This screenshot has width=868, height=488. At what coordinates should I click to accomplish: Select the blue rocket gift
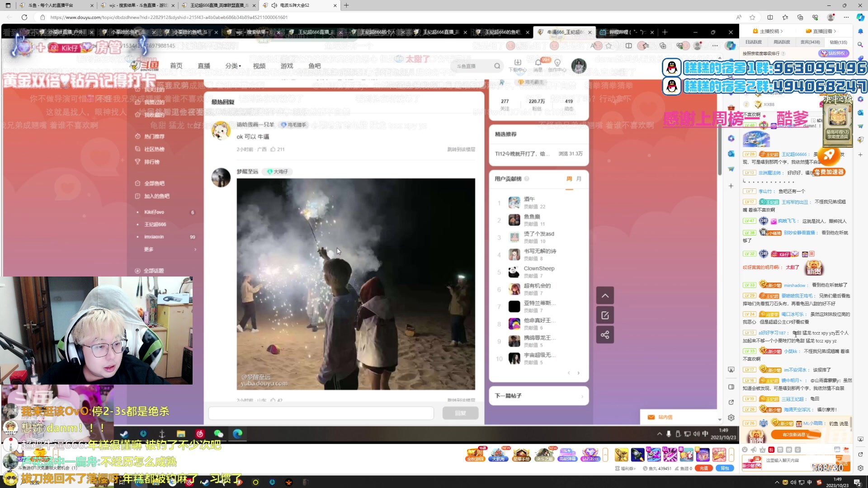click(x=637, y=455)
